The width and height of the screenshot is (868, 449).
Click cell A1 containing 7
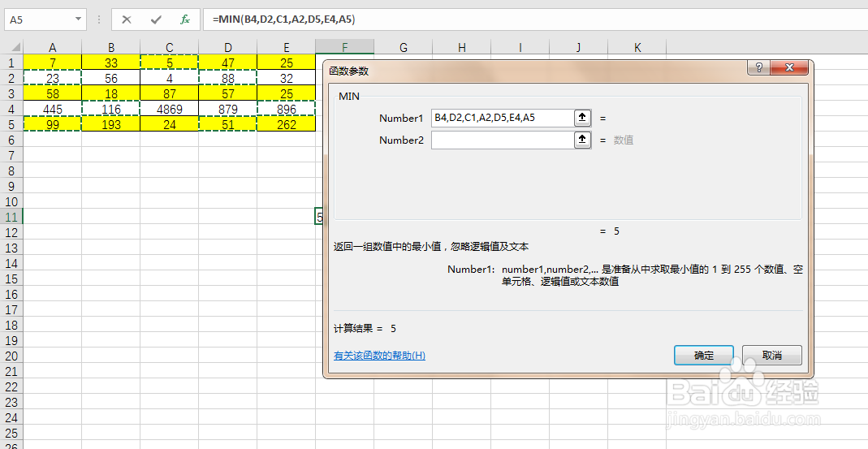[x=53, y=63]
